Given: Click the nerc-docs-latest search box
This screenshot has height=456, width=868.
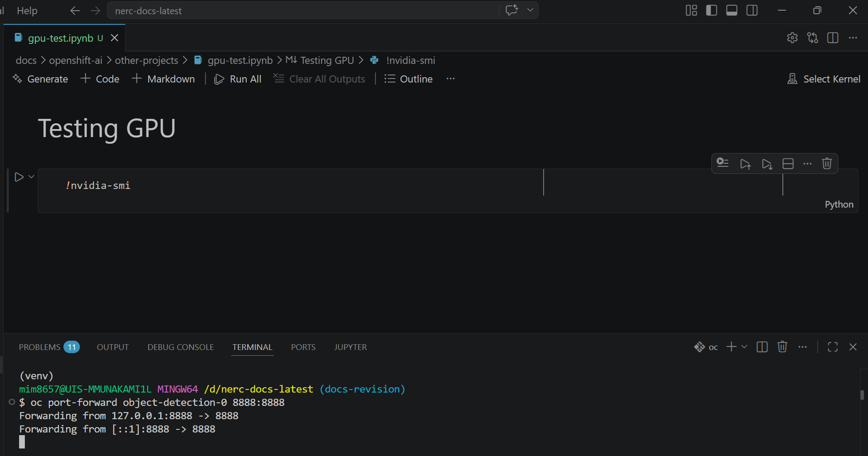Looking at the screenshot, I should click(302, 11).
